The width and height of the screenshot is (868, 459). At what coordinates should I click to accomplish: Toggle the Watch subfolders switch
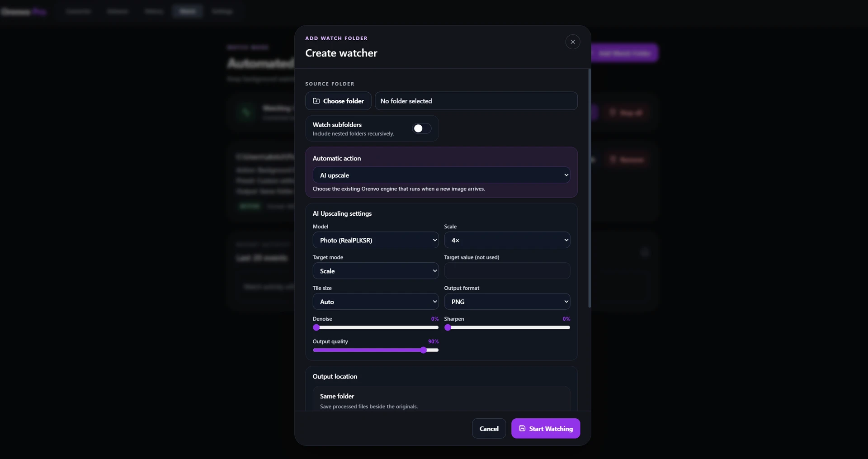coord(422,128)
